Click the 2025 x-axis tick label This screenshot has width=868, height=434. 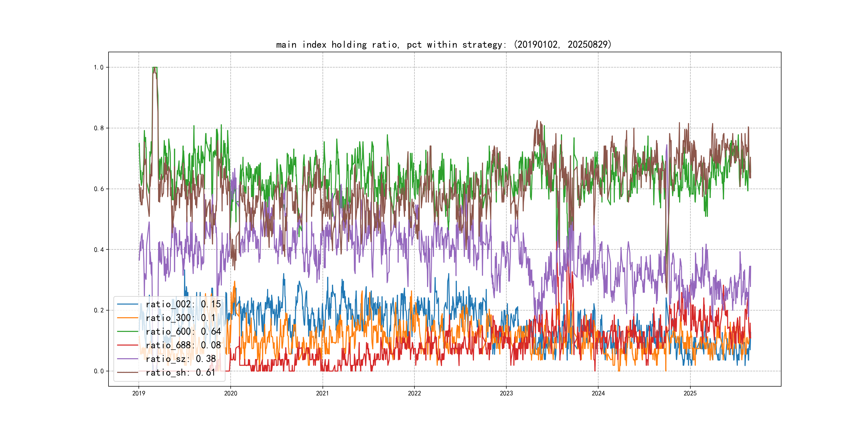pos(690,393)
